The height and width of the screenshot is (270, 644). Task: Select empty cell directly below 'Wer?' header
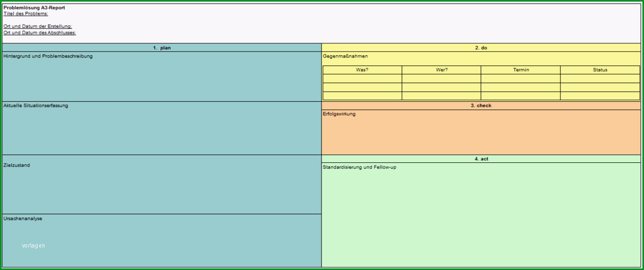pos(442,79)
